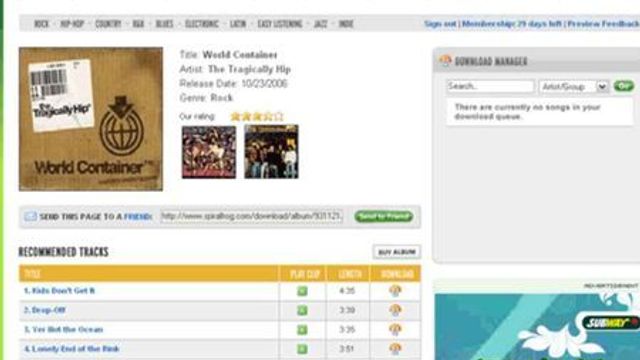Download Kids Don't Get It track
The image size is (640, 360).
[x=395, y=291]
